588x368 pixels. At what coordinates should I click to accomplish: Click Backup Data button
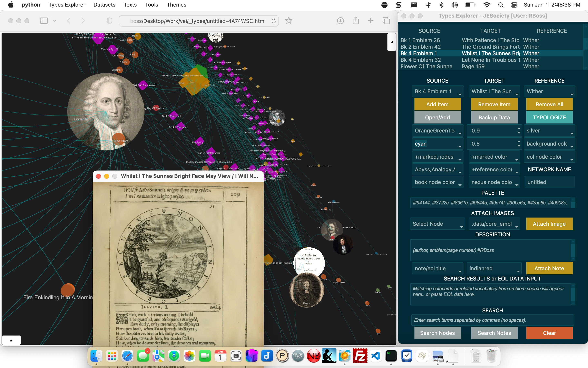[x=494, y=118]
